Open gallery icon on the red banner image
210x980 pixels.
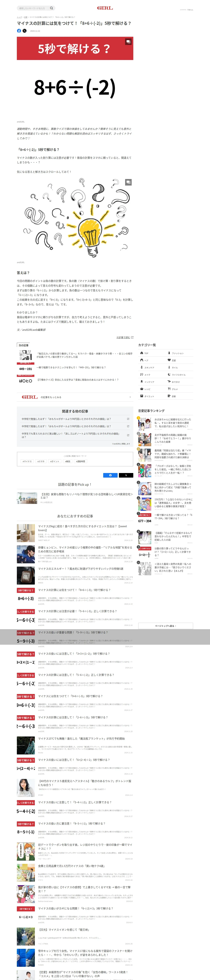128,41
